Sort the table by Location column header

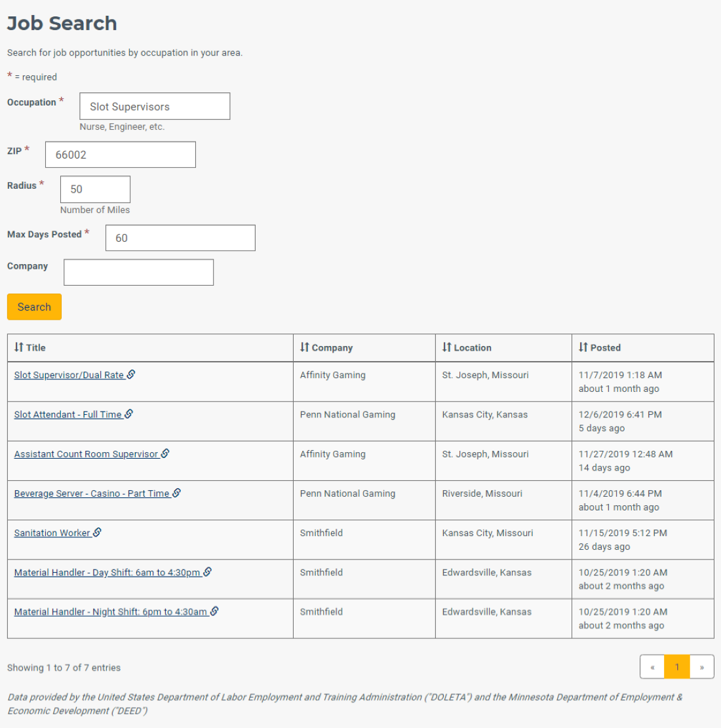point(503,348)
